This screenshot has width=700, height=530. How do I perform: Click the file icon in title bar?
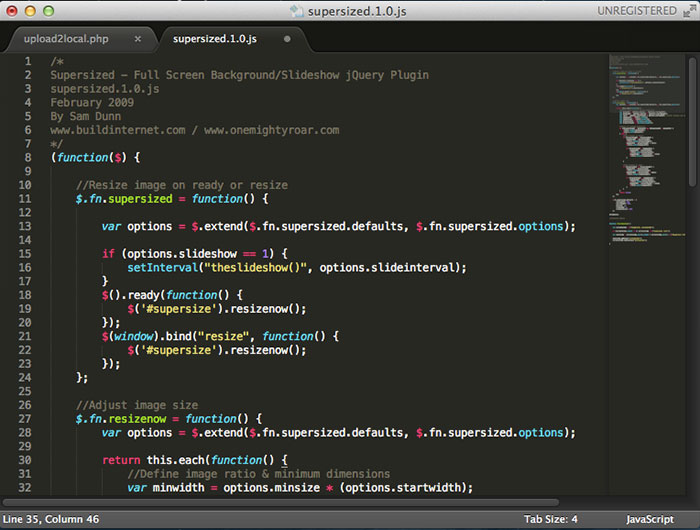tap(296, 10)
